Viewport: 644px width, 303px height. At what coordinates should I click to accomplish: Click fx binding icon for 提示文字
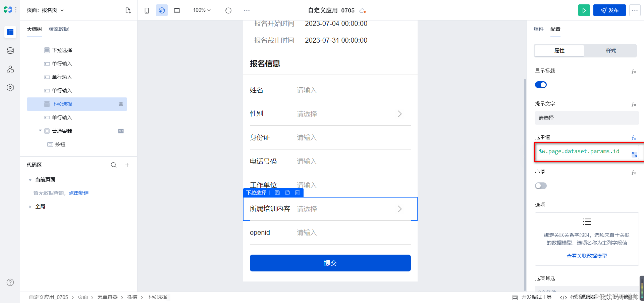tap(634, 104)
